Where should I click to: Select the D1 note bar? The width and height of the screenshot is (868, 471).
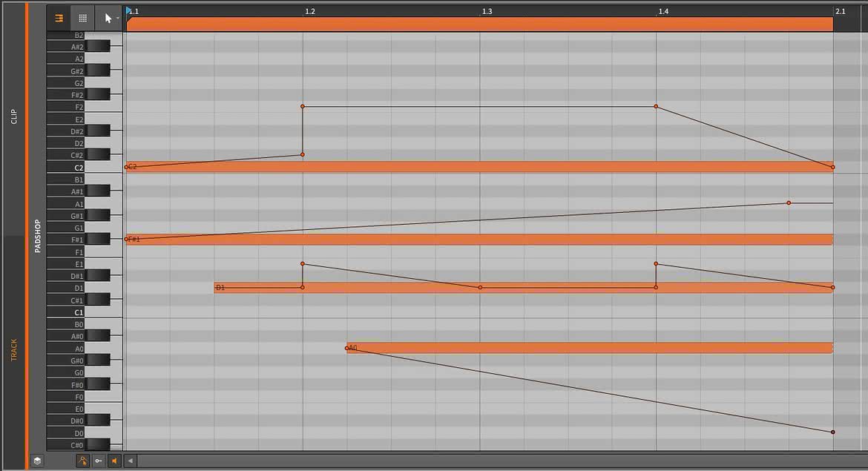(524, 287)
